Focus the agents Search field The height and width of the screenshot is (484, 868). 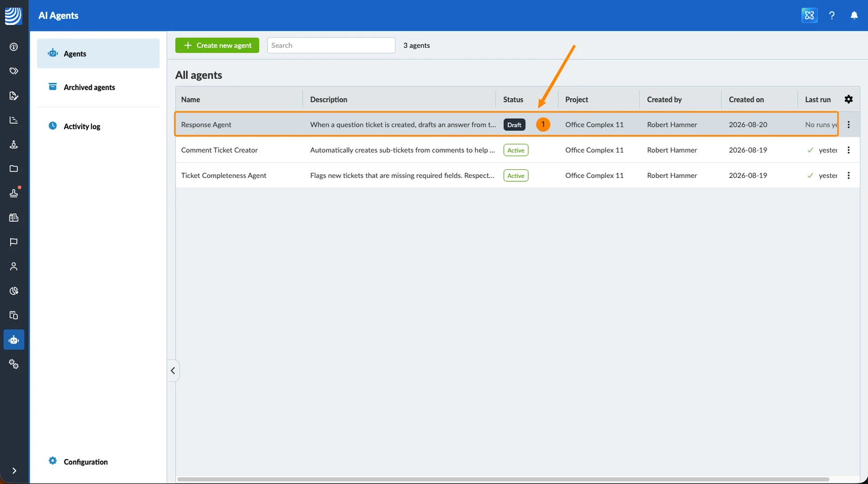coord(331,46)
